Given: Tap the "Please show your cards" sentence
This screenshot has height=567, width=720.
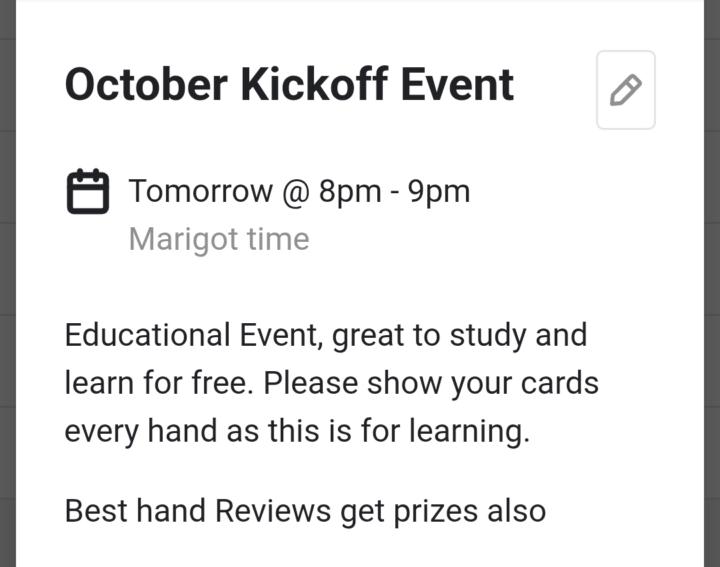Looking at the screenshot, I should point(432,383).
